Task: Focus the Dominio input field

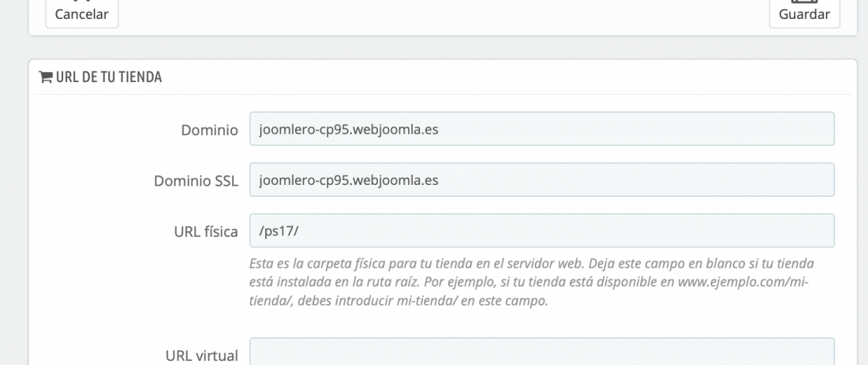Action: coord(542,129)
